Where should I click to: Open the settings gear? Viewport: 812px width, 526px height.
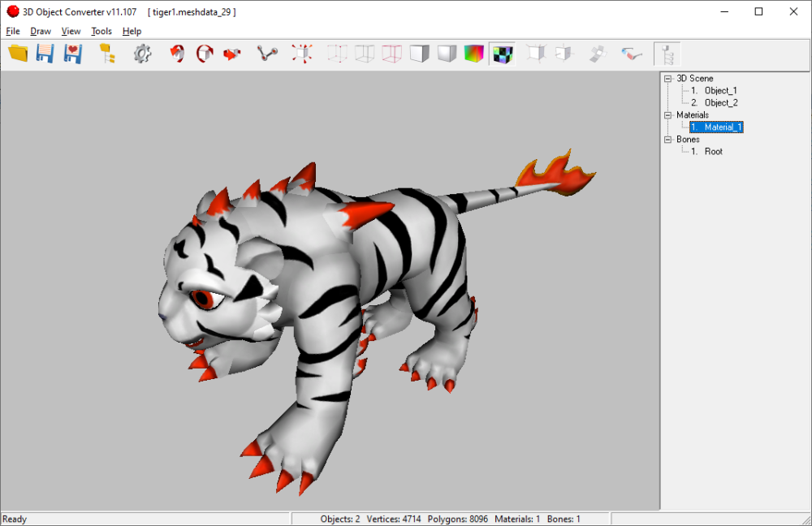click(x=144, y=53)
